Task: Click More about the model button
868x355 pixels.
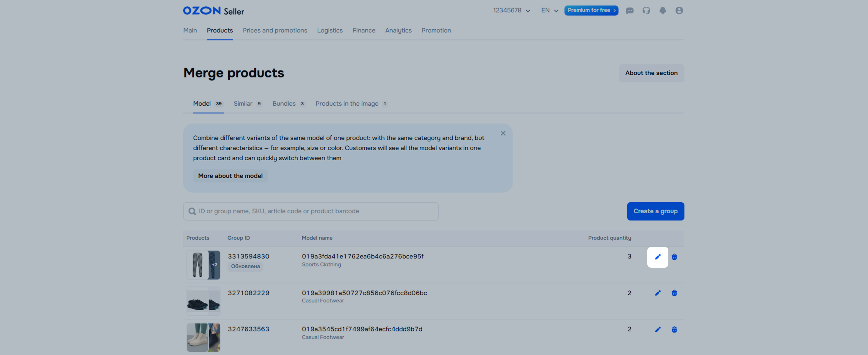Action: point(230,176)
